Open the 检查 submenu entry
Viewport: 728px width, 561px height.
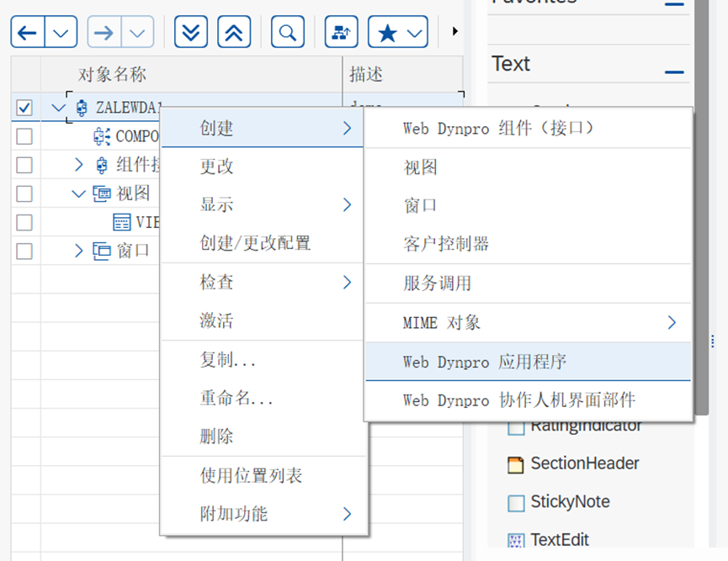[262, 282]
